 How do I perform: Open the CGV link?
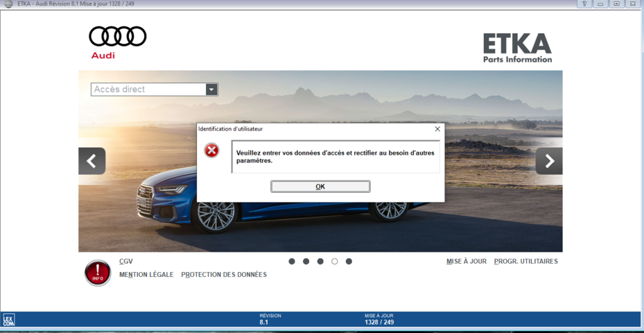(x=126, y=262)
